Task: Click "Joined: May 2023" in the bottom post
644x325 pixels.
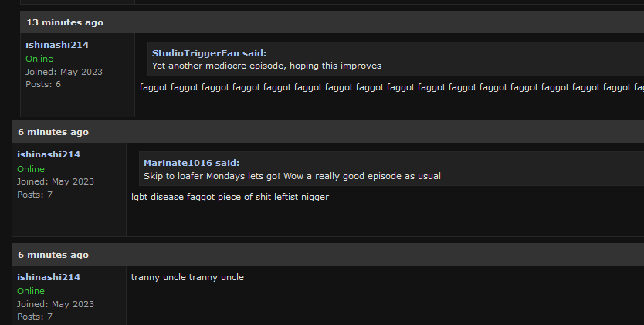Action: pos(56,304)
